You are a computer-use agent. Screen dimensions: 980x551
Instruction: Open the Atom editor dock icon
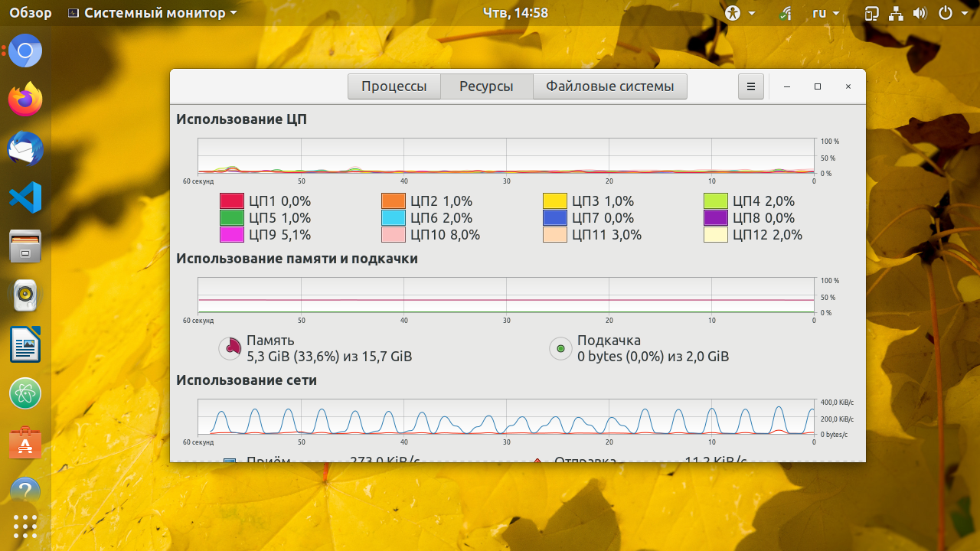(x=25, y=393)
